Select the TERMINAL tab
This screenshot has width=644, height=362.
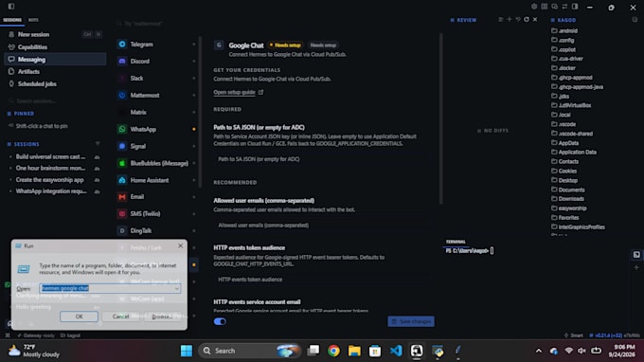click(456, 242)
